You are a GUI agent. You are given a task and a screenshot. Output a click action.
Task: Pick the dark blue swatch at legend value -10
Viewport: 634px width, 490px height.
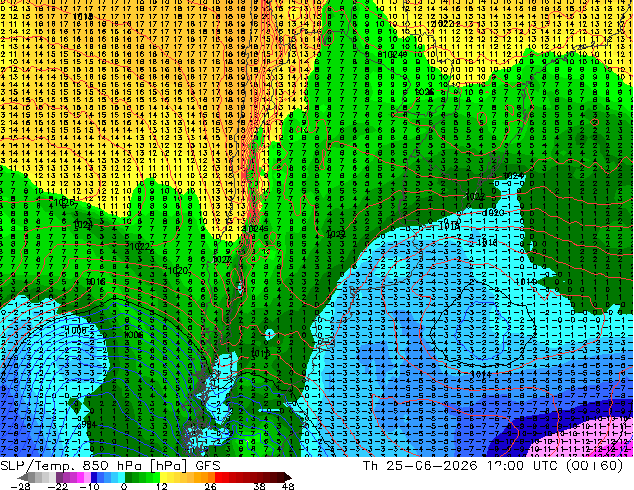pos(94,477)
